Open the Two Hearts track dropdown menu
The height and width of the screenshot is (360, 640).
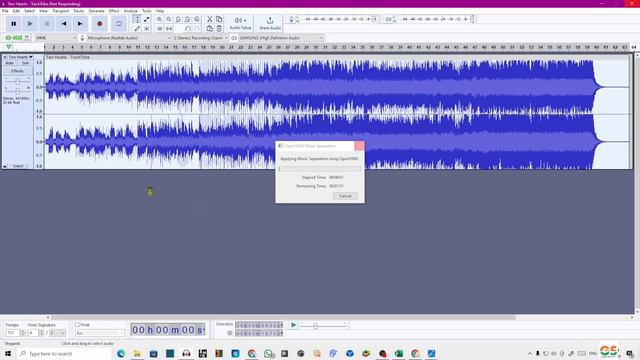[21, 57]
